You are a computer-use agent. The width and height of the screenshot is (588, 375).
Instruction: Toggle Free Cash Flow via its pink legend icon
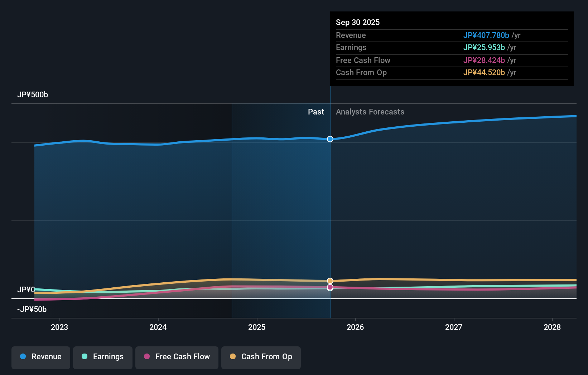(147, 357)
